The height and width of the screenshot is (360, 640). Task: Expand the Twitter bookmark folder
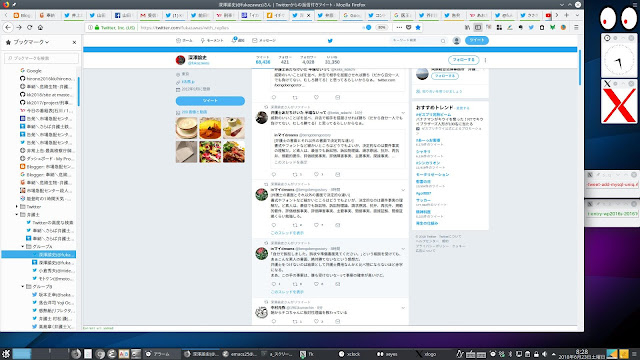(17, 207)
